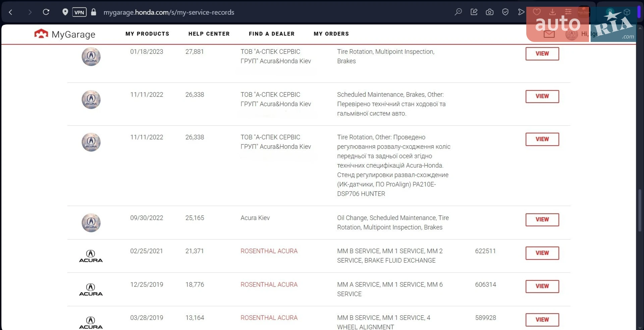Select the date 09/30/2022

point(147,218)
